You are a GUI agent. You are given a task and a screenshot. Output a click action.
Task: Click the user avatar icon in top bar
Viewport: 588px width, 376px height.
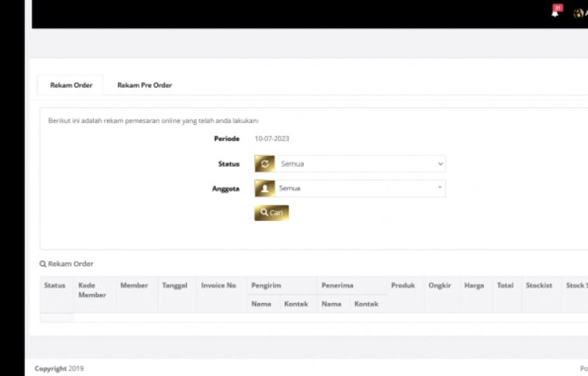coord(578,13)
